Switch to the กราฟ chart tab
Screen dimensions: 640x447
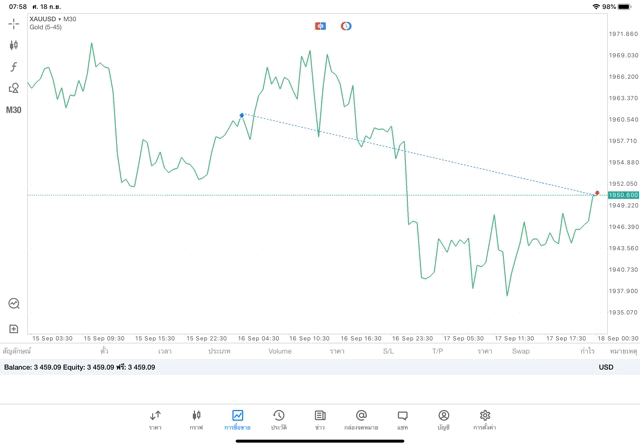click(x=196, y=419)
